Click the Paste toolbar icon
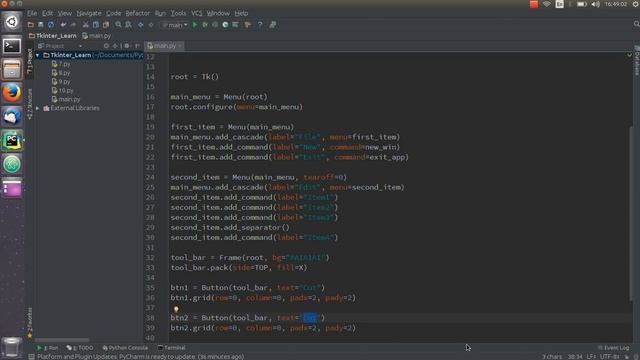 pos(106,25)
